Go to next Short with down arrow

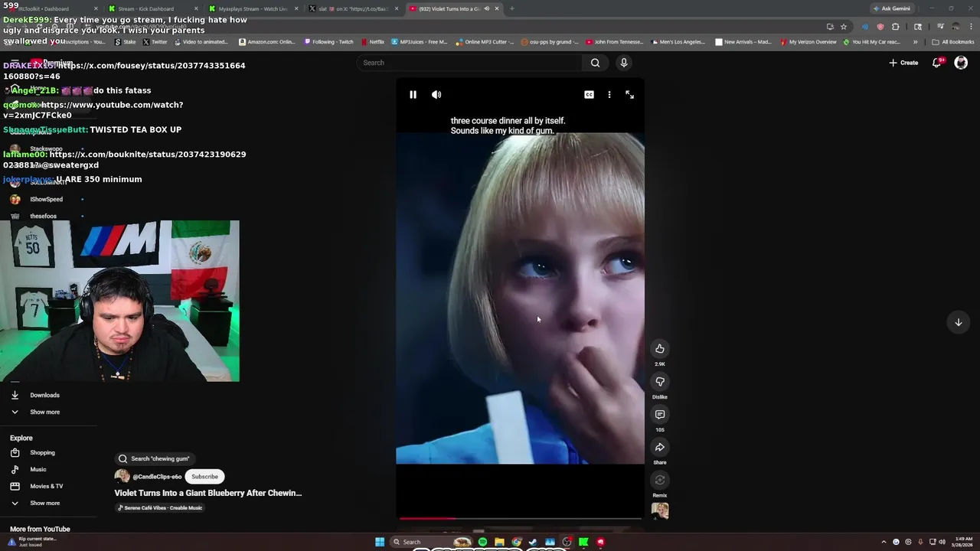coord(958,322)
